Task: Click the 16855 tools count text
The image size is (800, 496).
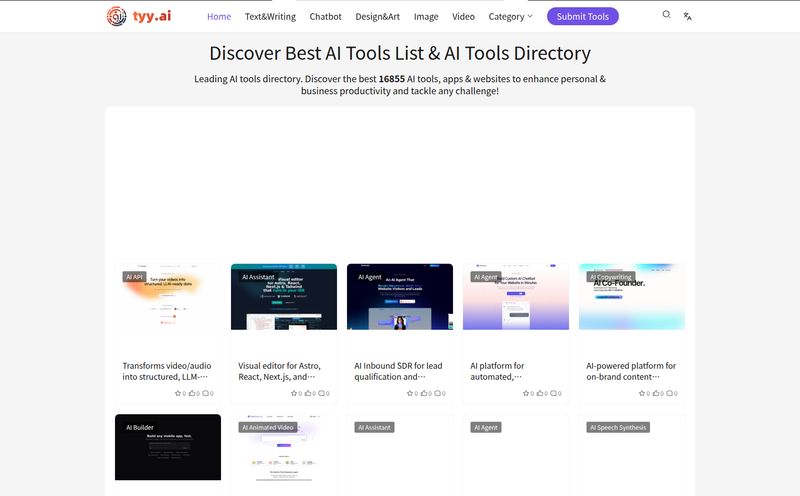Action: (391, 79)
